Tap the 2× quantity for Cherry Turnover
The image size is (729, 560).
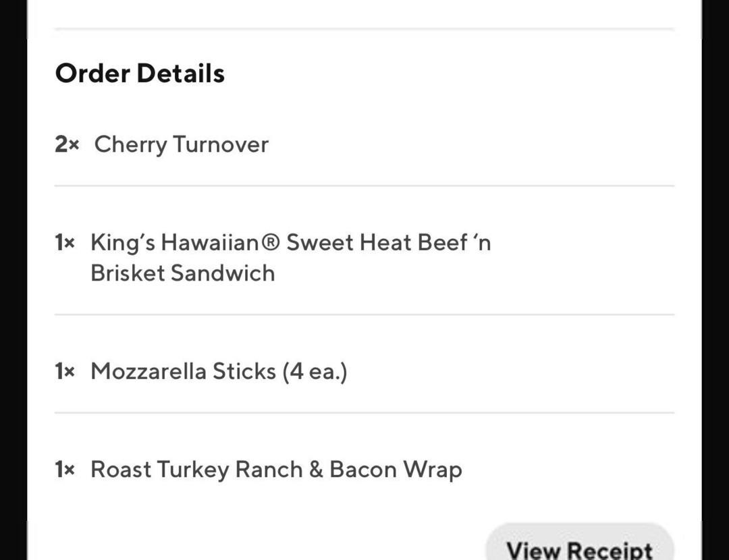(67, 144)
